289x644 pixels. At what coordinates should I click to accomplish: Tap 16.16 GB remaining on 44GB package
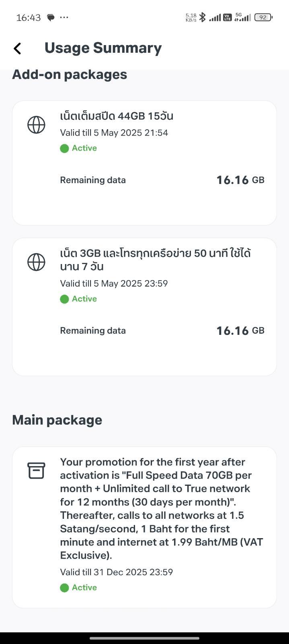point(240,180)
